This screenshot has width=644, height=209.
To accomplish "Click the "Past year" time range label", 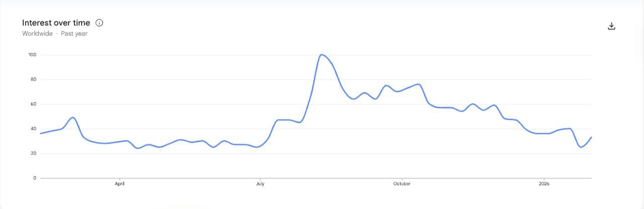I will pos(74,34).
